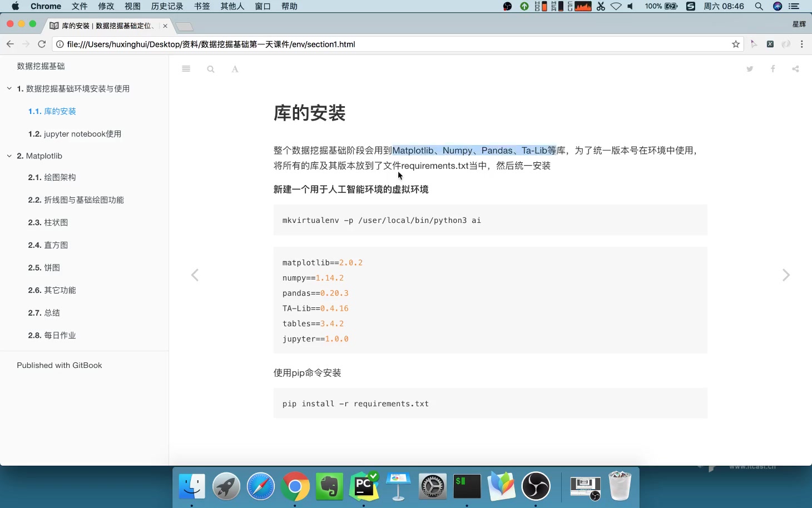Collapse chapter 1 数据挖掘基础环境安装与使用
Viewport: 812px width, 508px height.
click(9, 88)
